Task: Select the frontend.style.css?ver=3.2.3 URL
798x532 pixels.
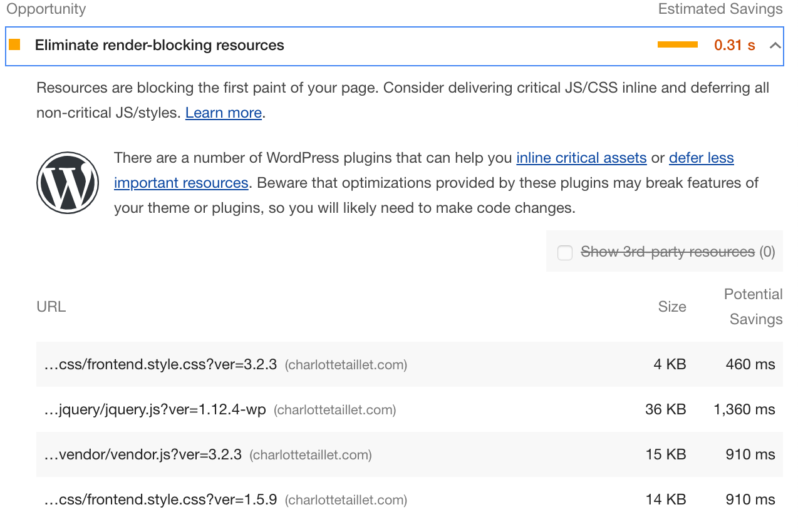Action: 160,364
